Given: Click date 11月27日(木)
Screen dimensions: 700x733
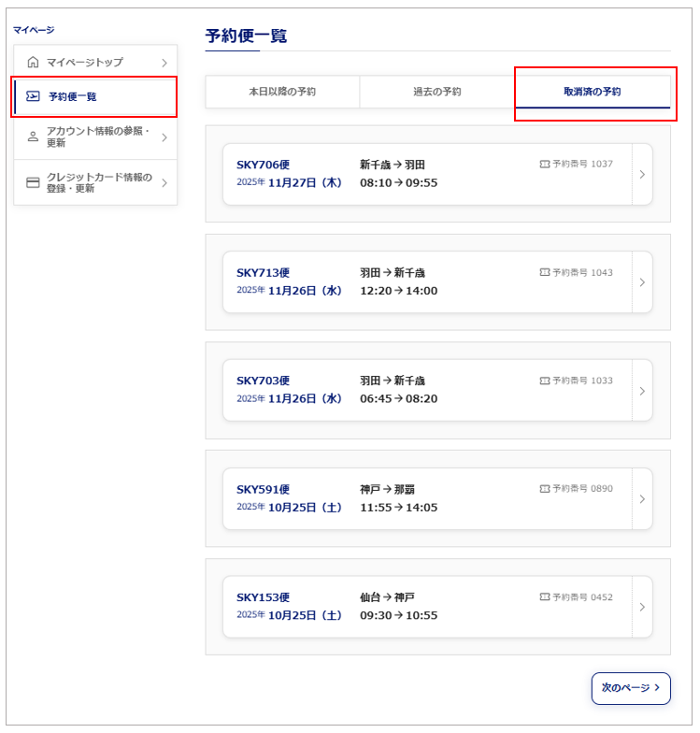Looking at the screenshot, I should [305, 183].
